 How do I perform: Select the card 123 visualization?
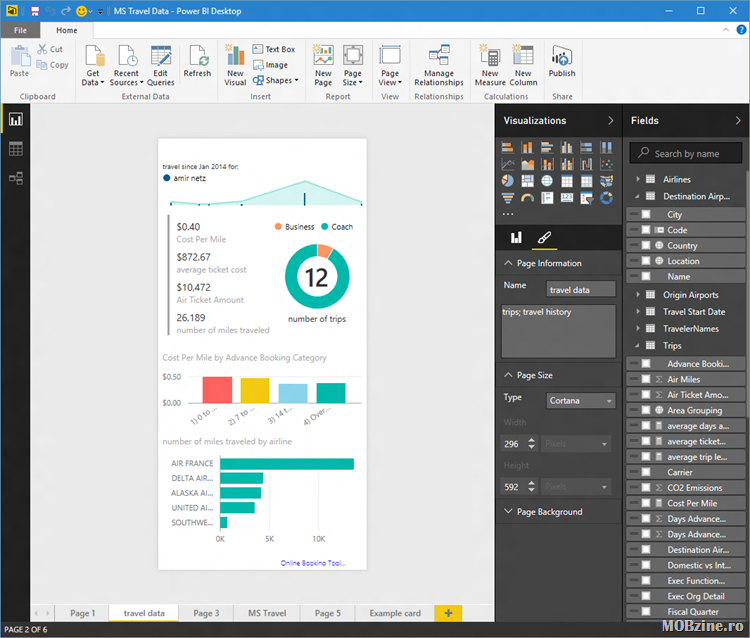point(567,198)
